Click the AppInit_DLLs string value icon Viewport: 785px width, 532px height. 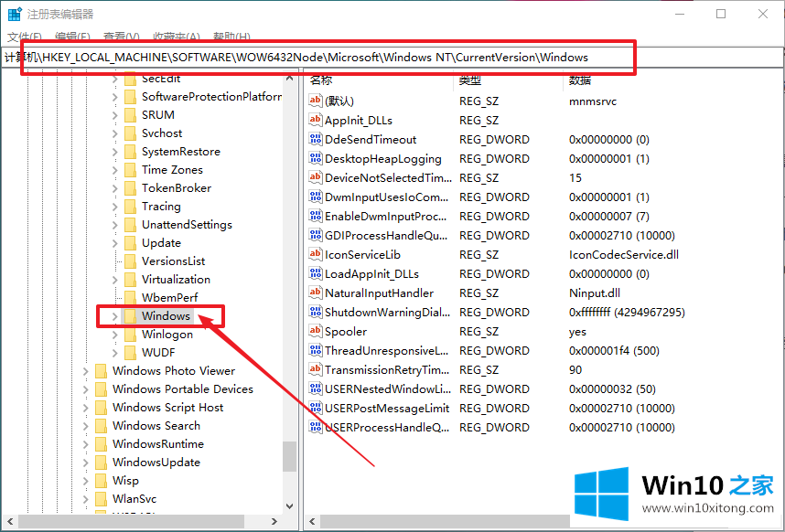[x=316, y=121]
